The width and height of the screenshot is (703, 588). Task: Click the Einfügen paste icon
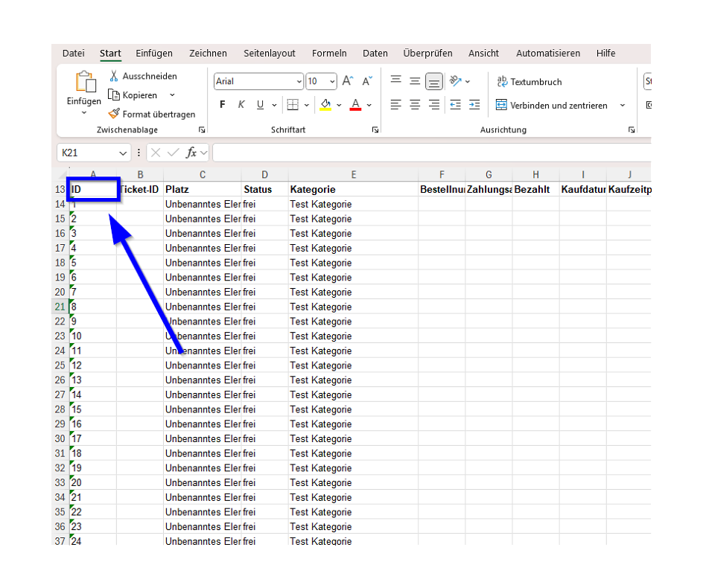click(x=85, y=83)
